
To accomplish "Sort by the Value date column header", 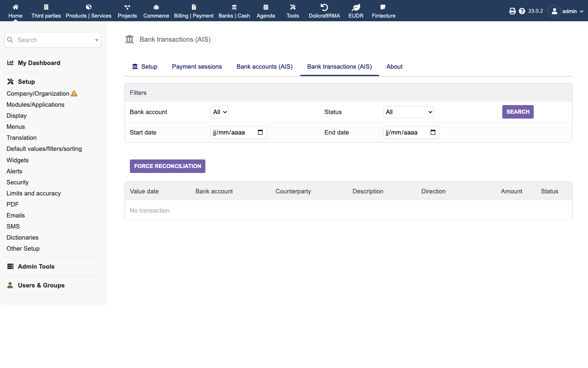I will 144,191.
